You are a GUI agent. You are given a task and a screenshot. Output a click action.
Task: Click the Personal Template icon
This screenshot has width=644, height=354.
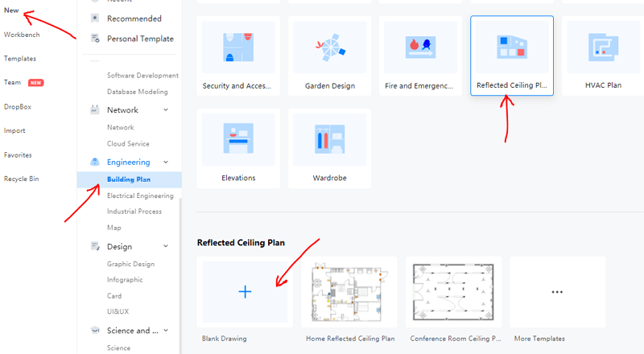pyautogui.click(x=95, y=39)
